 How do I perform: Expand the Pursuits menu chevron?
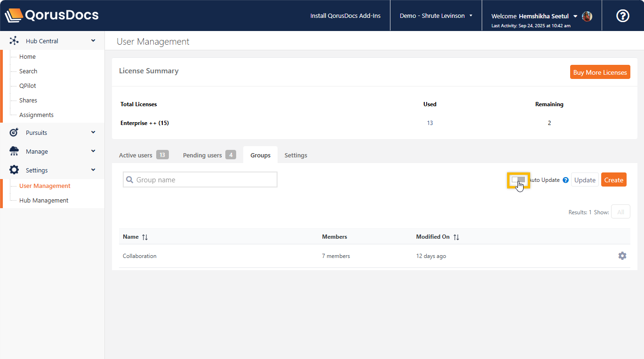93,133
